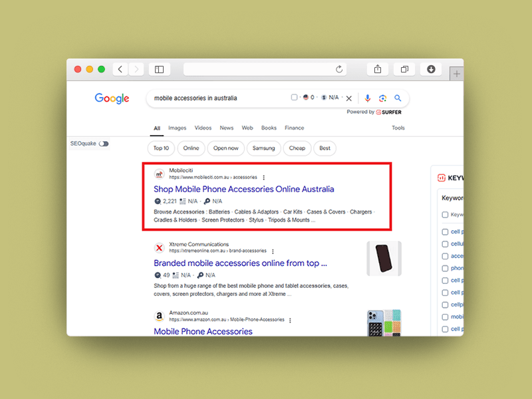Screen dimensions: 532x399
Task: Clear the search query with X
Action: click(x=349, y=98)
